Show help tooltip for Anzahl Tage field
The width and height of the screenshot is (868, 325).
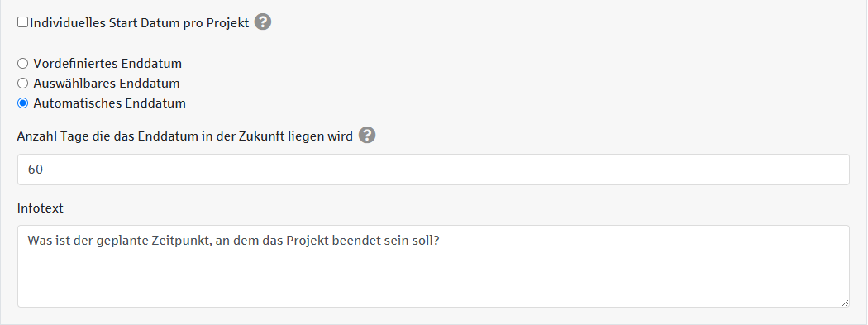[x=367, y=135]
